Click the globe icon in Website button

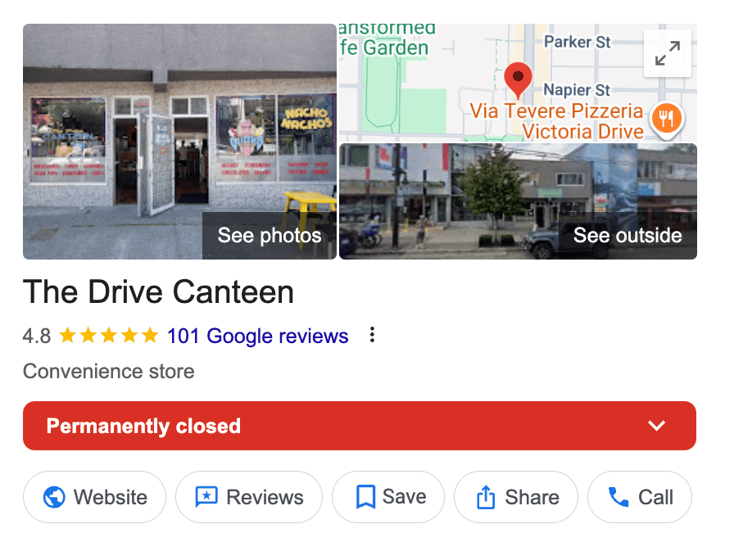[54, 497]
